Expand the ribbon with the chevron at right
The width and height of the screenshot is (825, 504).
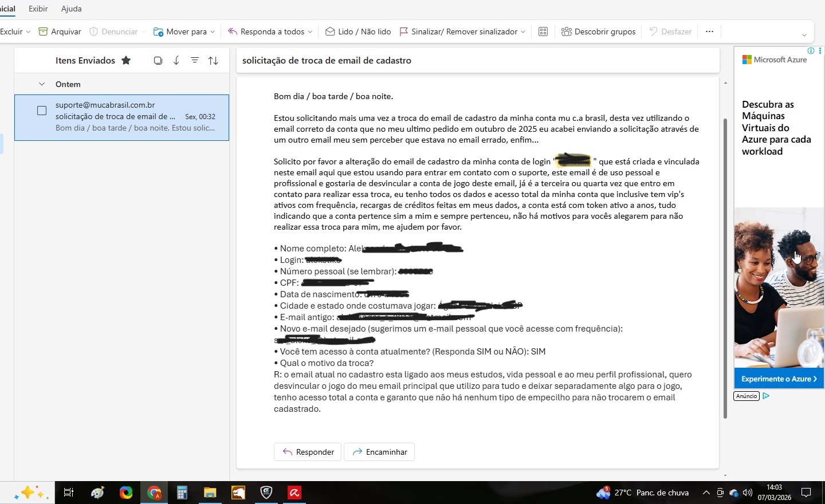(804, 35)
